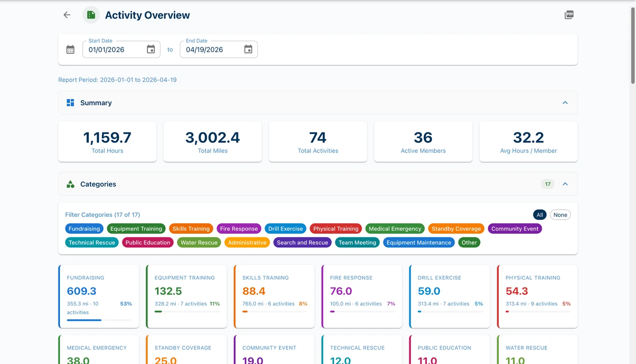Viewport: 636px width, 364px height.
Task: Click the Physical Training 54.3 value
Action: (x=517, y=291)
